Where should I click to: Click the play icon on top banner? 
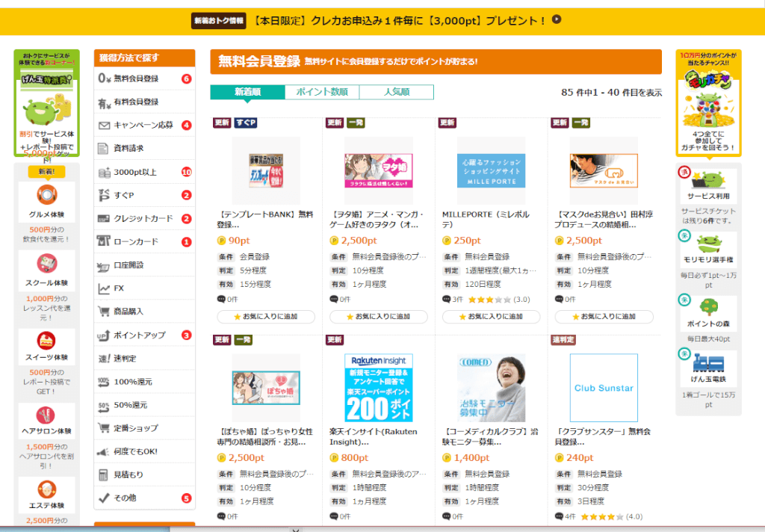tap(557, 19)
